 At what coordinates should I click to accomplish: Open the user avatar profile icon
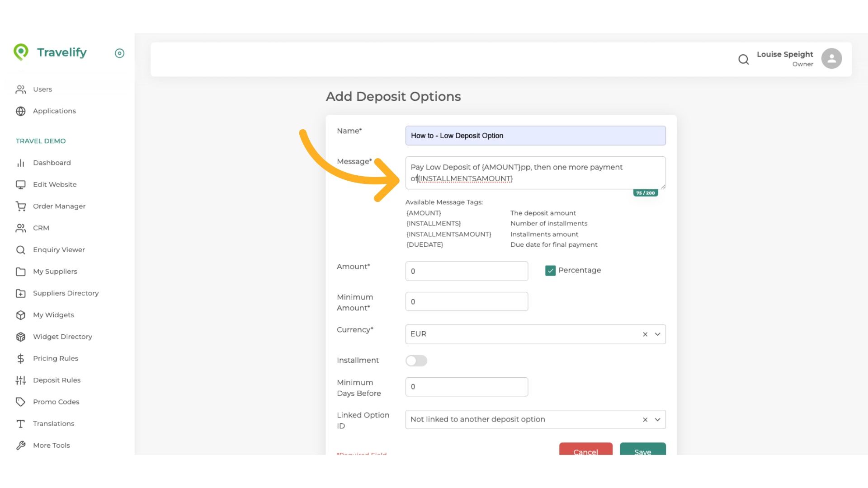click(x=831, y=59)
